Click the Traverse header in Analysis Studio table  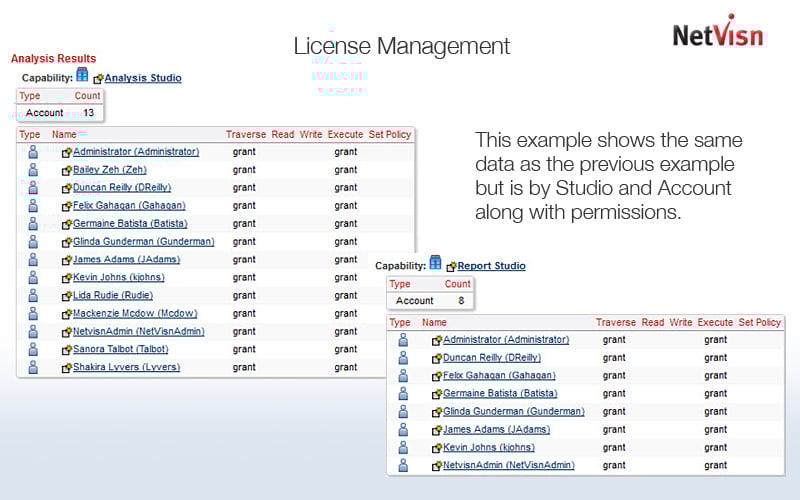pos(246,134)
